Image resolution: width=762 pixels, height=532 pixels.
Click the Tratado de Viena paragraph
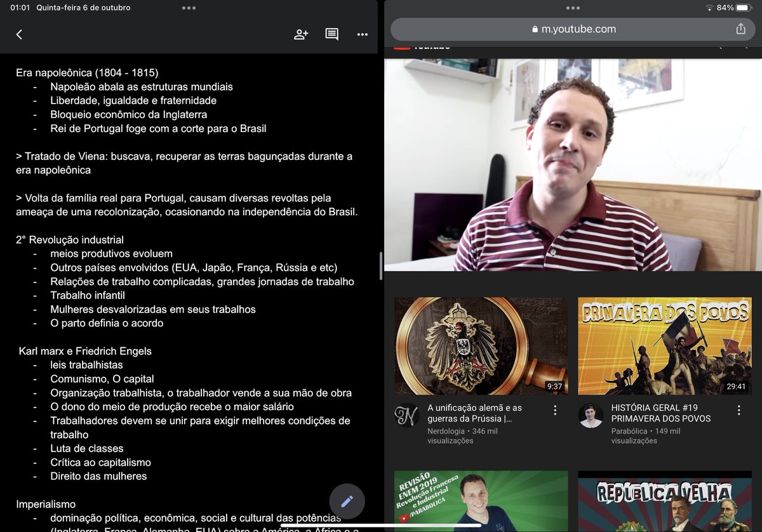[184, 163]
